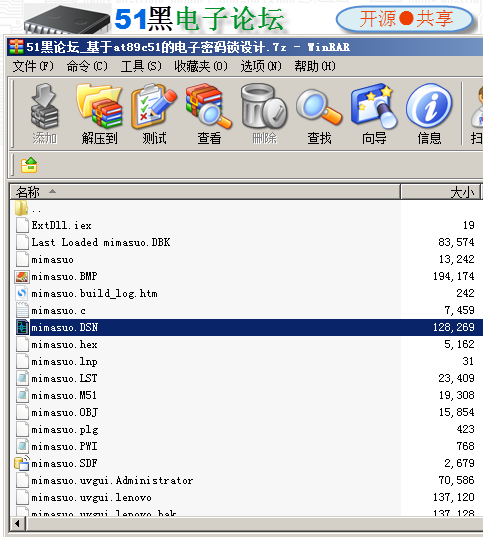Click the 51黑电子论坛 logo link
The image size is (483, 537).
pyautogui.click(x=199, y=19)
